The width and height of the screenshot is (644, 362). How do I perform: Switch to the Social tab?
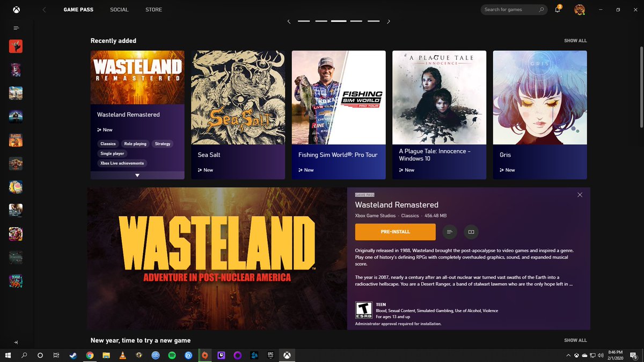(119, 10)
